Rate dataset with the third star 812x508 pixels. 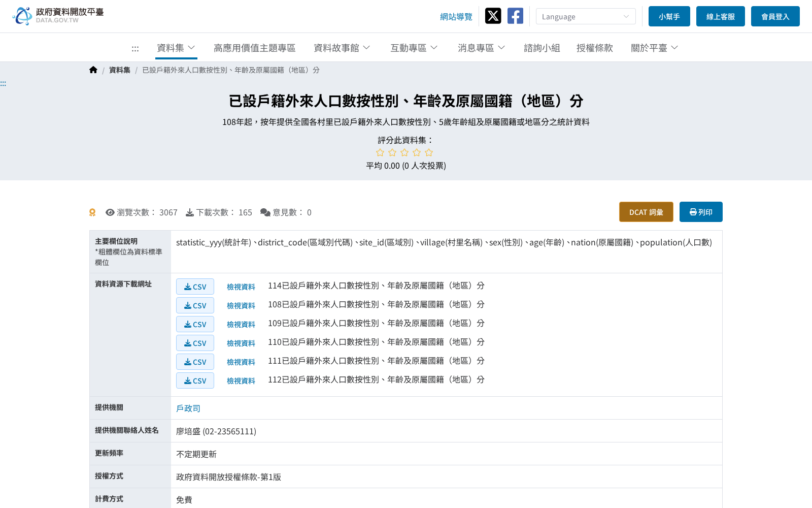click(x=404, y=152)
